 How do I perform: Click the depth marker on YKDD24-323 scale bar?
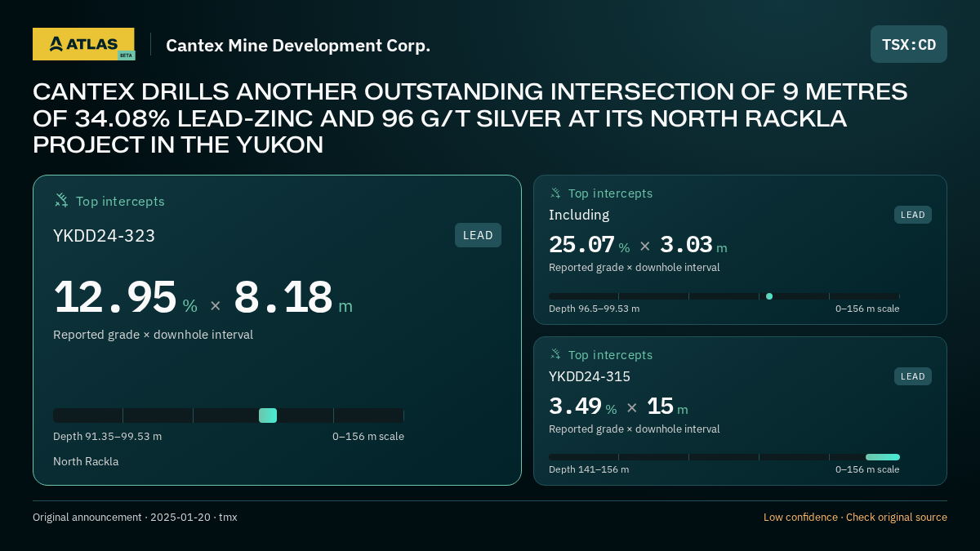pyautogui.click(x=268, y=415)
